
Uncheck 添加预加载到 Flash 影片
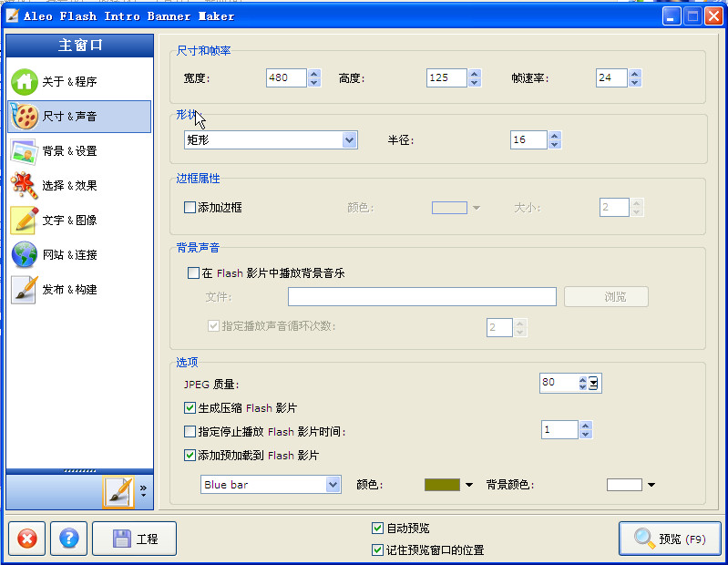point(190,456)
